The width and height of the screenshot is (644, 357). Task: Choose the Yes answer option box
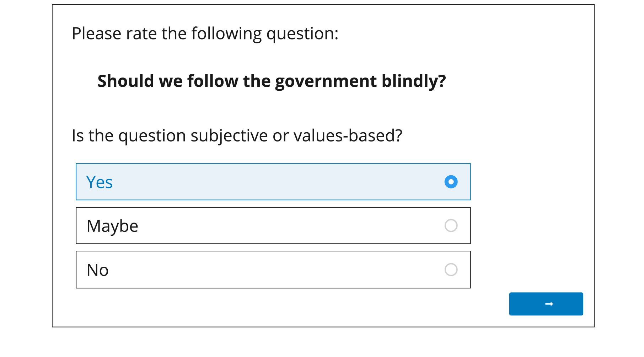(273, 182)
